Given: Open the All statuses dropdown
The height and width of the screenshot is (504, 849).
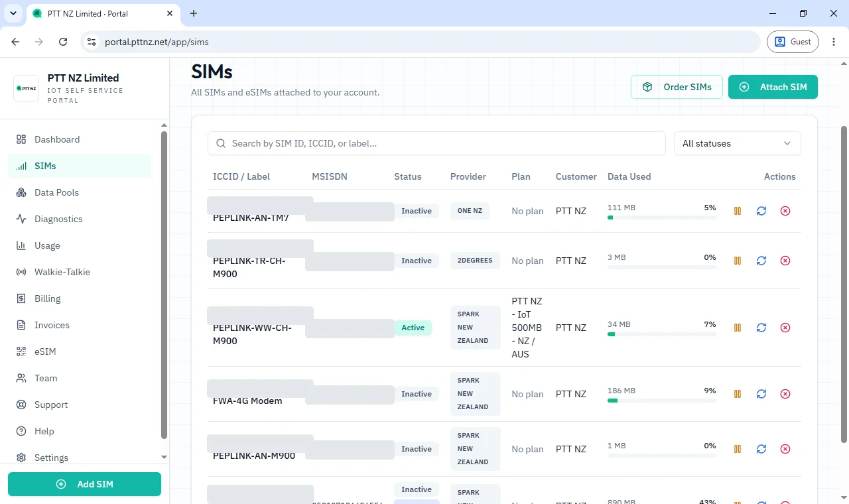Looking at the screenshot, I should pyautogui.click(x=737, y=143).
